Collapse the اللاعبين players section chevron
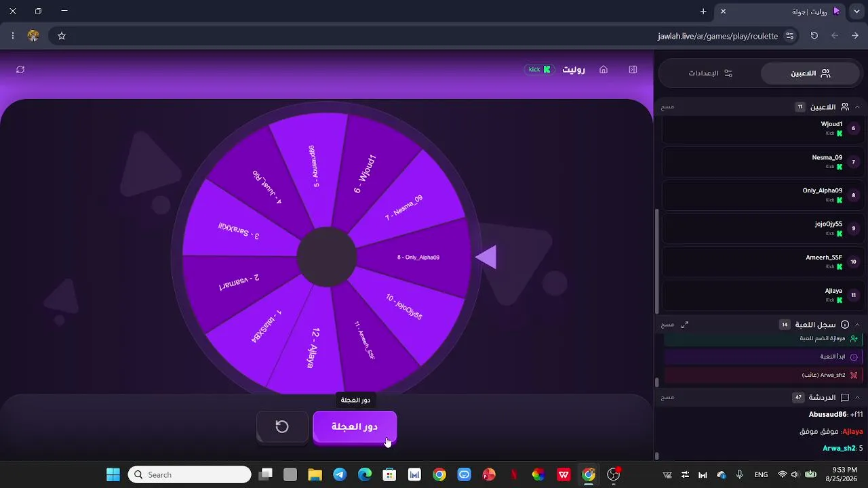868x488 pixels. pyautogui.click(x=857, y=107)
